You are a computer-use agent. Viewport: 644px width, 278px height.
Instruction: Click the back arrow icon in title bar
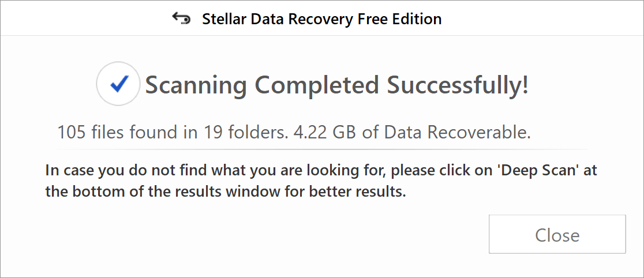pyautogui.click(x=181, y=18)
